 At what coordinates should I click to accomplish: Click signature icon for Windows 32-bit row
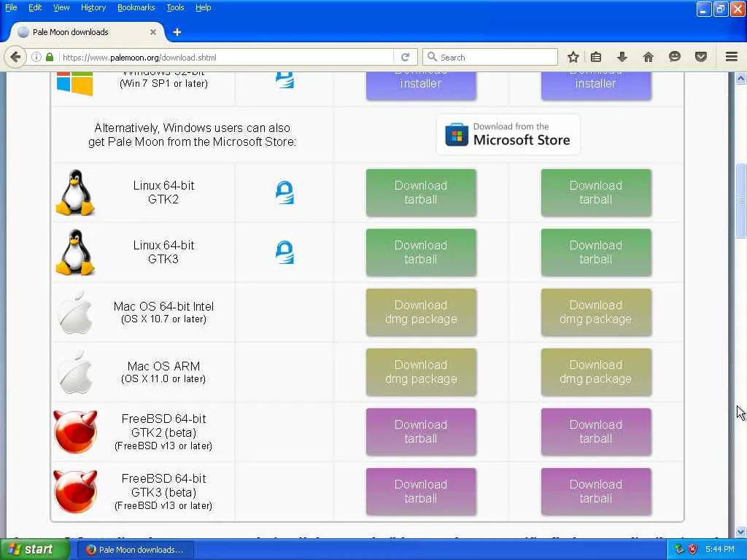[285, 80]
